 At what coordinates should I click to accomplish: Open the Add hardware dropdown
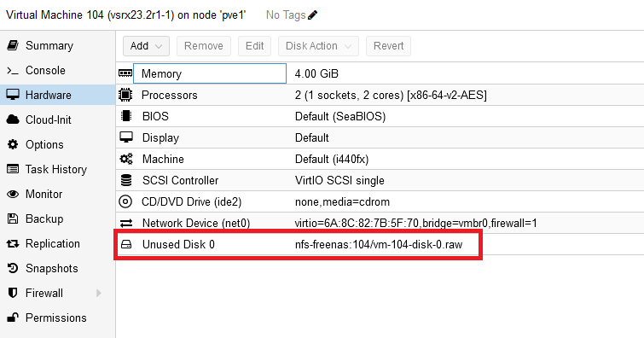click(x=146, y=46)
